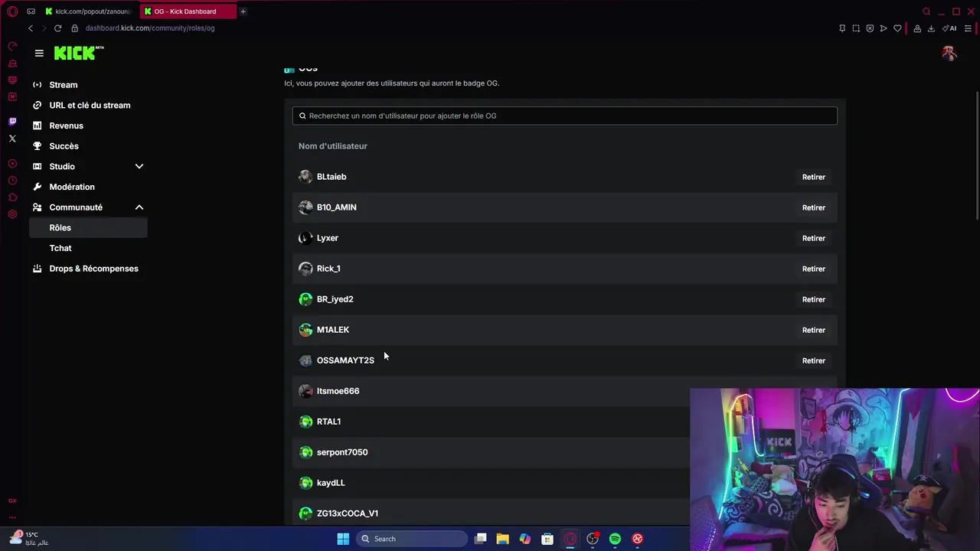Open GX Cleaner sidebar icon

(x=12, y=64)
